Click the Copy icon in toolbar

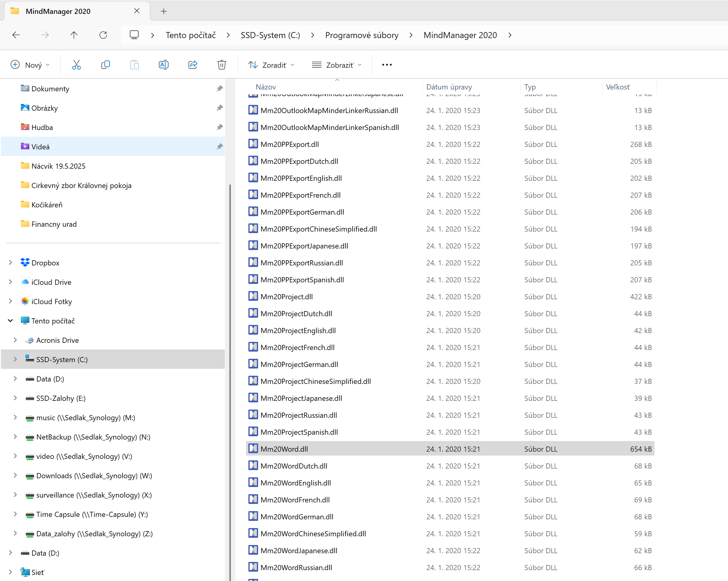105,65
